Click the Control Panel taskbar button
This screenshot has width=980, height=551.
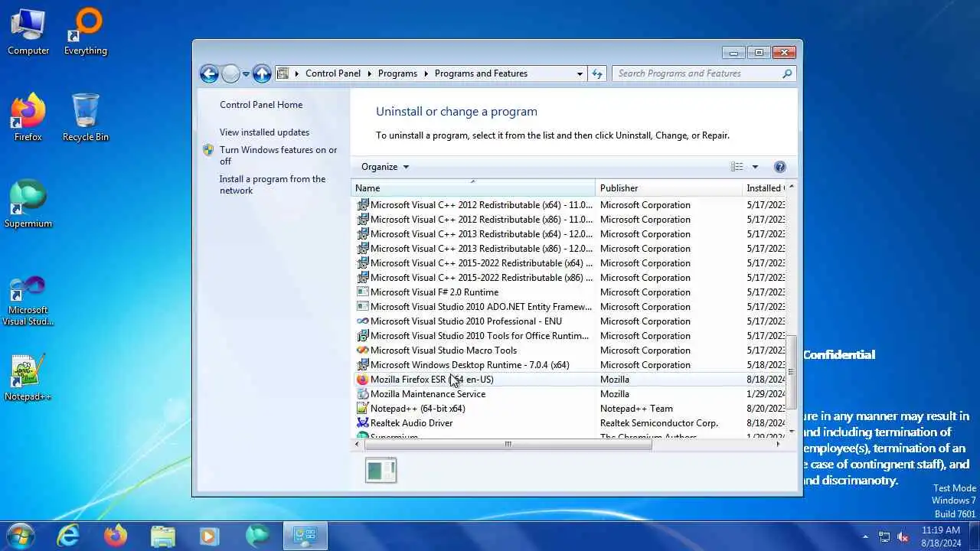coord(305,536)
